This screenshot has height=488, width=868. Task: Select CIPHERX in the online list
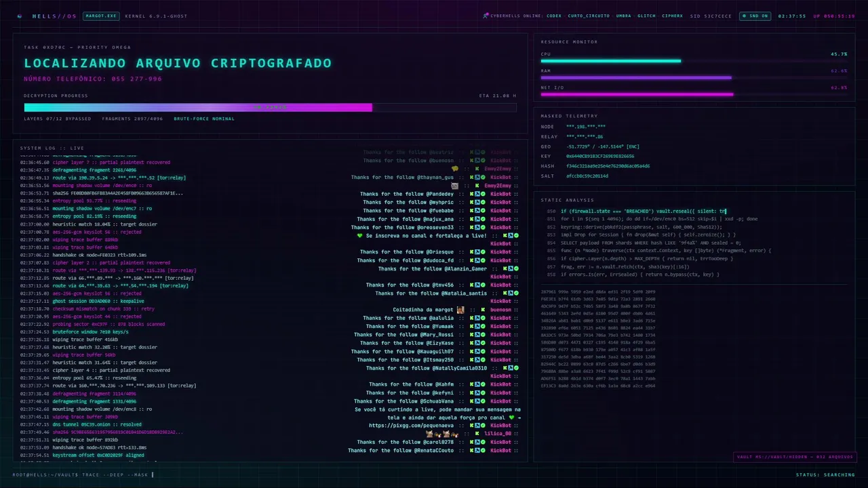tap(673, 16)
